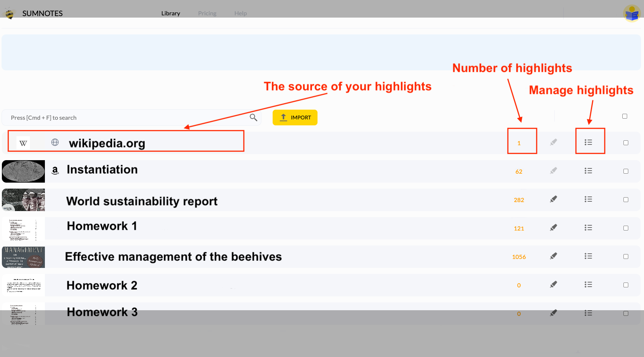This screenshot has height=357, width=644.
Task: Click the SUMNOTES brand name
Action: pyautogui.click(x=42, y=13)
